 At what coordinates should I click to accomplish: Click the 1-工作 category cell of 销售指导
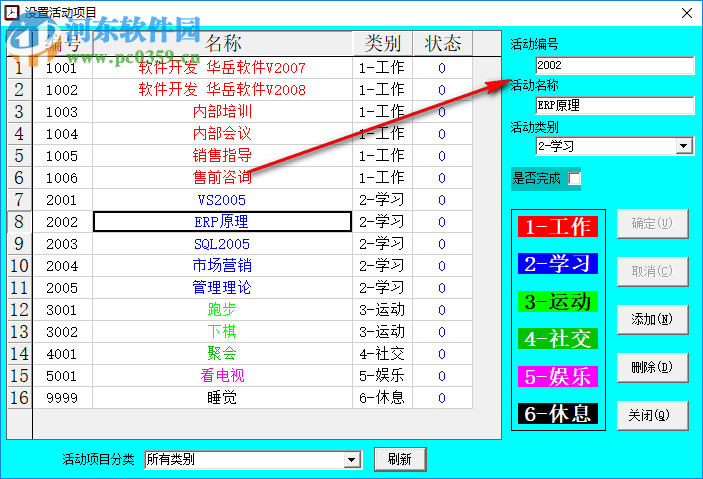[x=382, y=156]
